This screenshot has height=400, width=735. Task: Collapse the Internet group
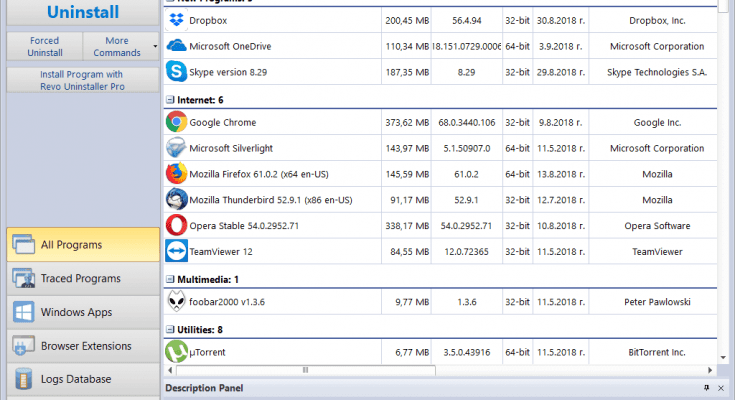coord(169,100)
